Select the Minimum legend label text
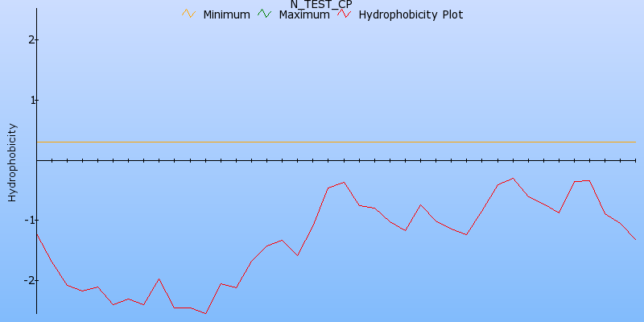The height and width of the screenshot is (322, 644). coord(226,14)
